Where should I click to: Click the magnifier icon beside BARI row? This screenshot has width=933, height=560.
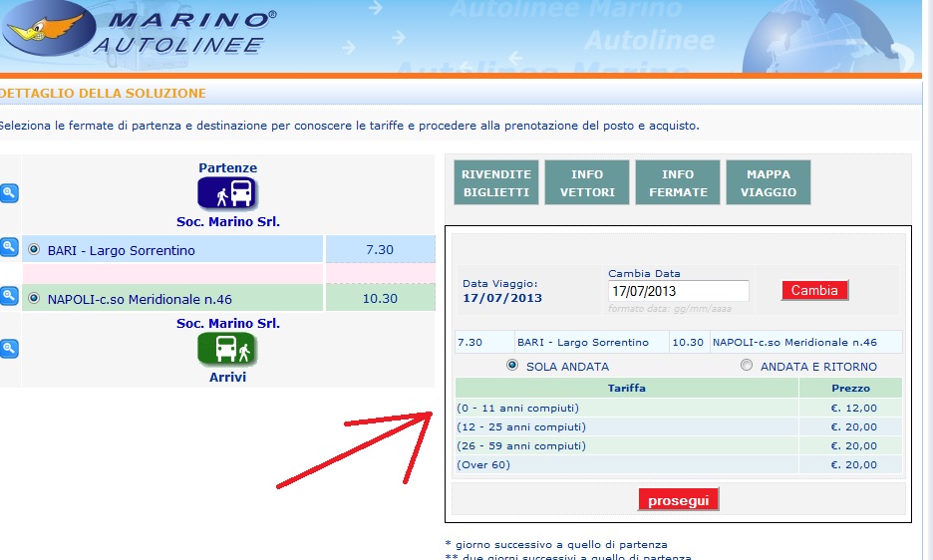point(9,246)
